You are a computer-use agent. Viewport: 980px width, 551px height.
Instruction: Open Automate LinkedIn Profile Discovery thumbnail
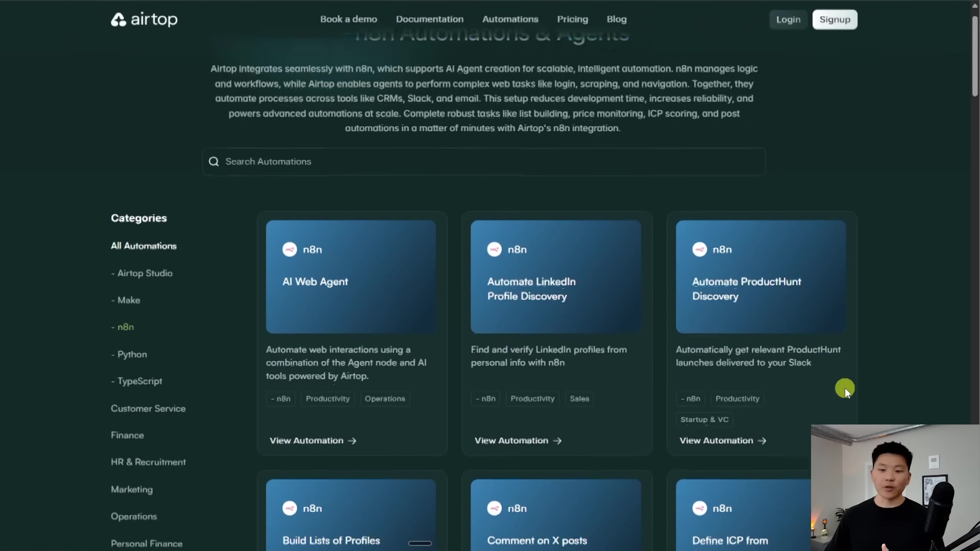click(556, 277)
